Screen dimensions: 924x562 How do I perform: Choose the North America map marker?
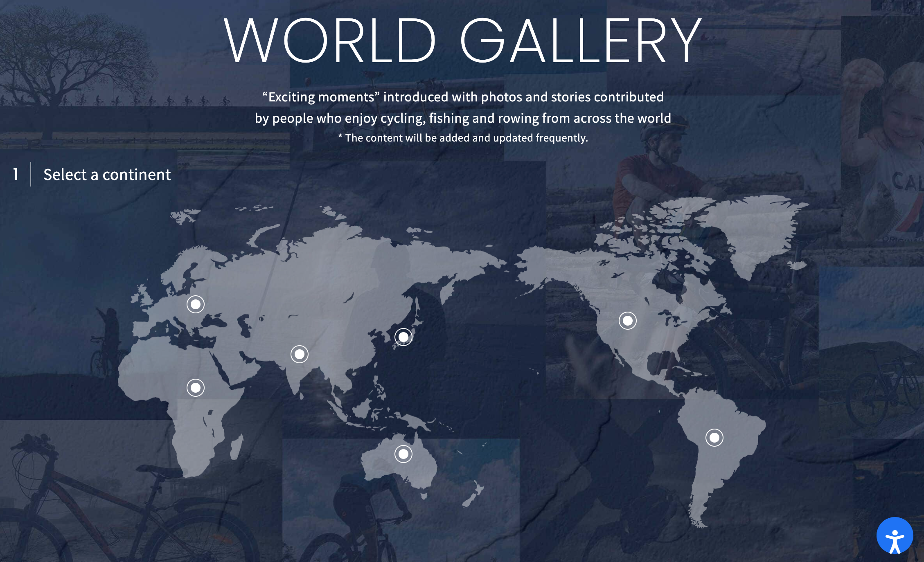628,321
